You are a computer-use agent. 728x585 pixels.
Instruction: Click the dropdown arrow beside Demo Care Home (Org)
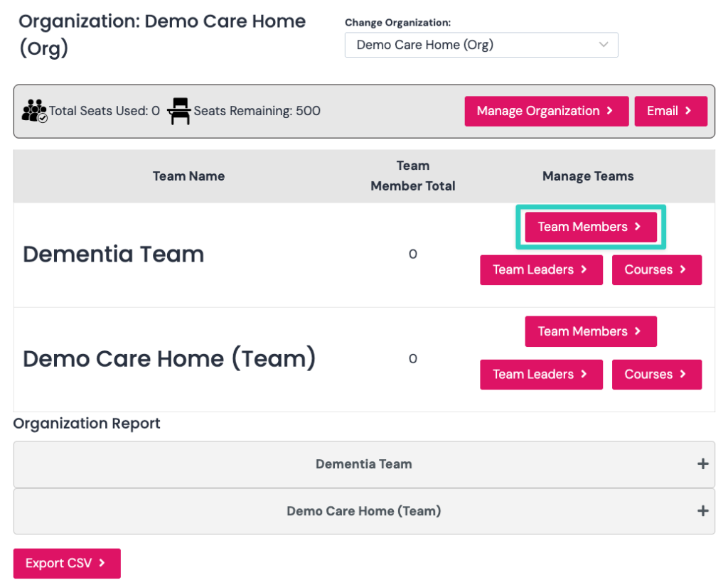603,45
